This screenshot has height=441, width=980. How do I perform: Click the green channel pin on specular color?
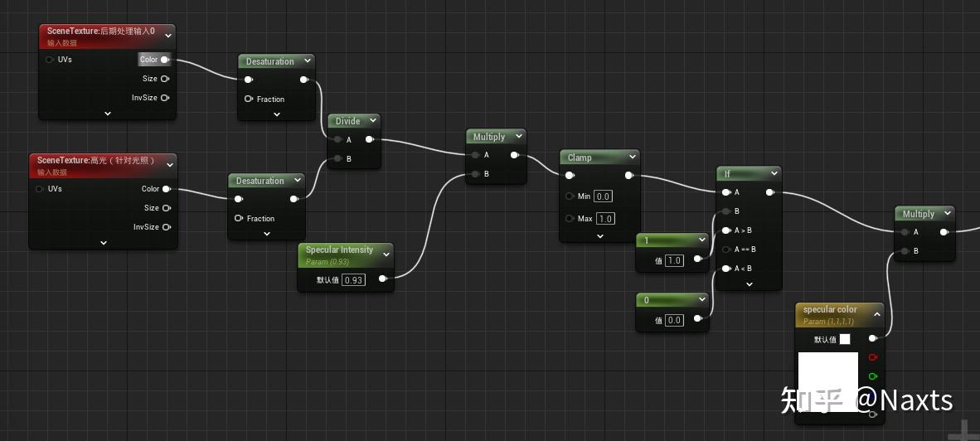coord(873,376)
